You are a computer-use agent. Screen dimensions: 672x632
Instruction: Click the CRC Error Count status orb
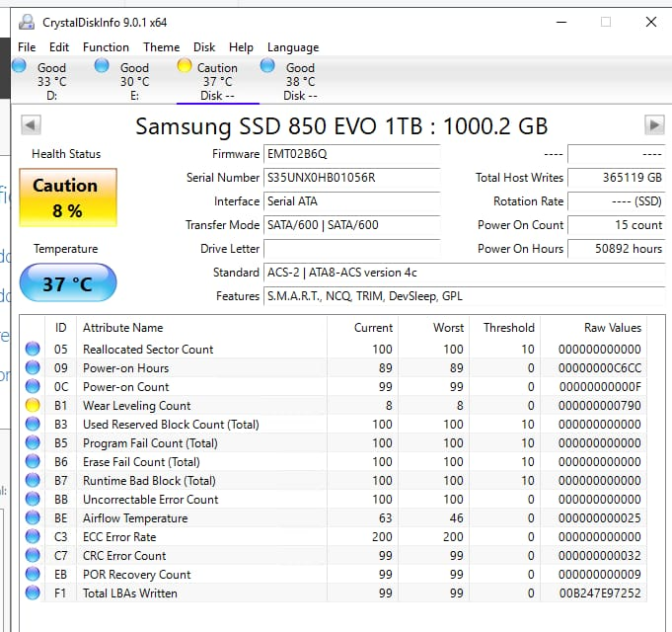coord(33,555)
